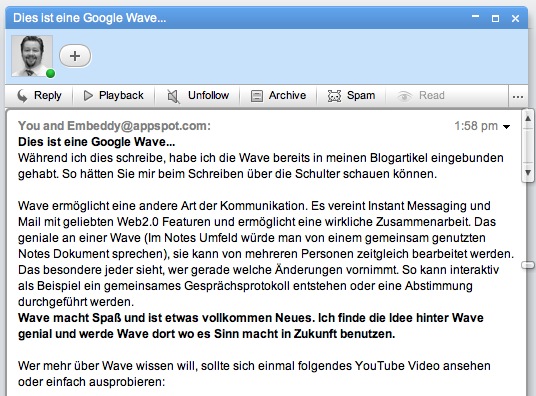This screenshot has height=396, width=536.
Task: Click the 1:58 pm timestamp
Action: pos(476,126)
